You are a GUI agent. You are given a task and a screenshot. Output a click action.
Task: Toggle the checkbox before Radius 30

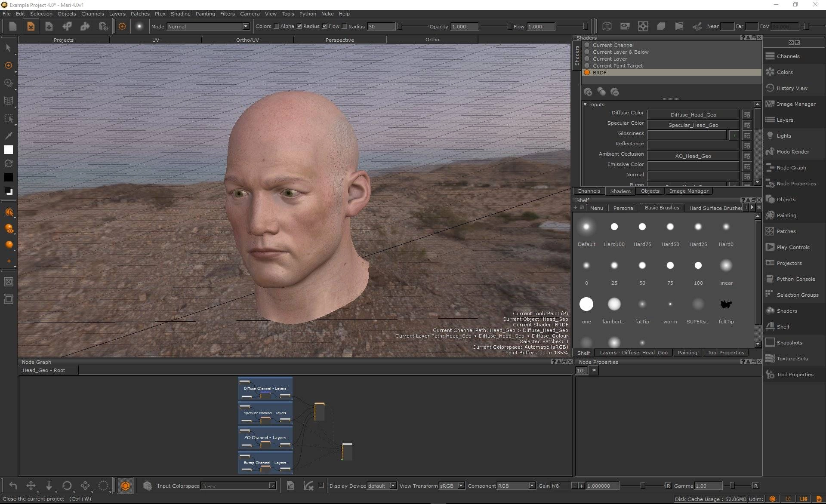point(345,26)
